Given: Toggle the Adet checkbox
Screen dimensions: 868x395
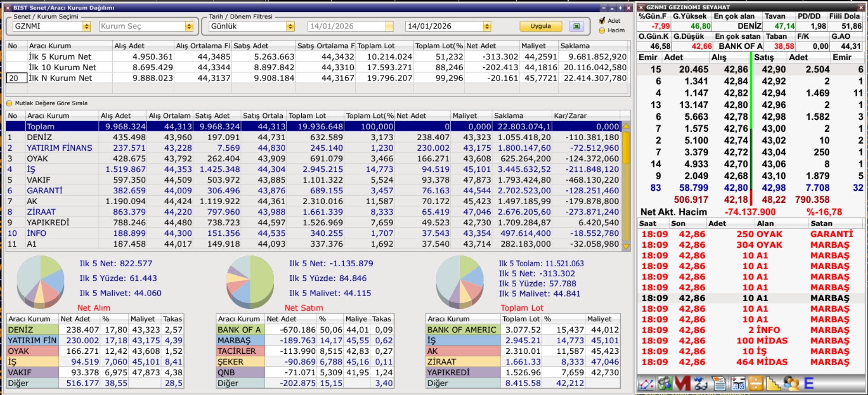Looking at the screenshot, I should tap(602, 21).
